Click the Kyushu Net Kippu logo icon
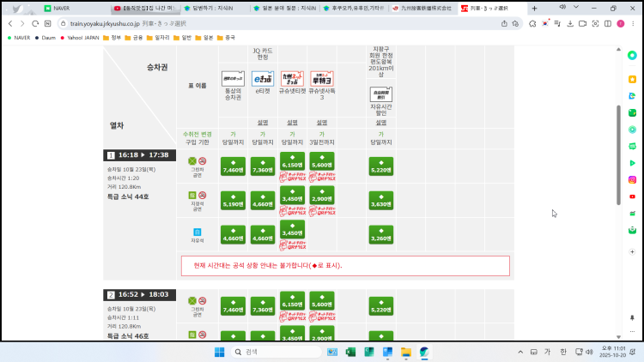 coord(292,79)
